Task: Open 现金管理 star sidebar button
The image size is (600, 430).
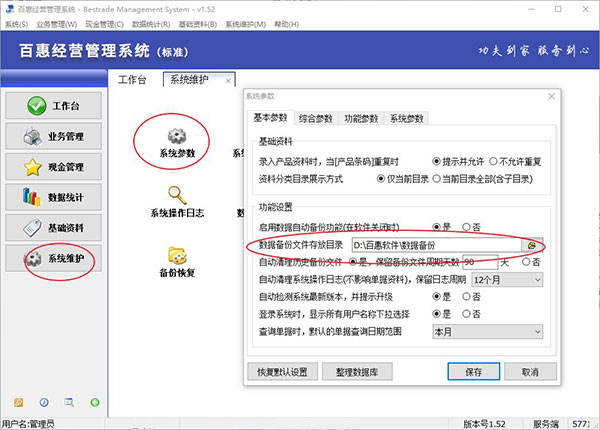Action: [x=54, y=167]
